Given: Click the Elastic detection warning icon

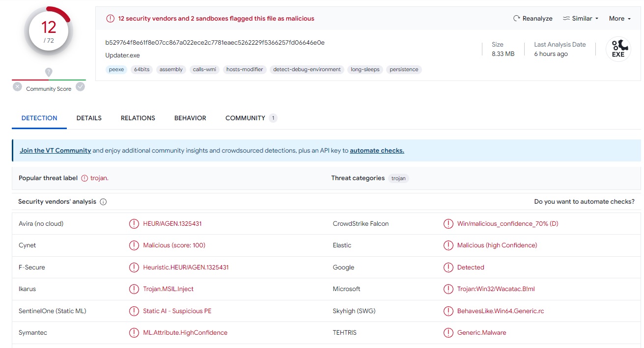Looking at the screenshot, I should click(x=448, y=245).
